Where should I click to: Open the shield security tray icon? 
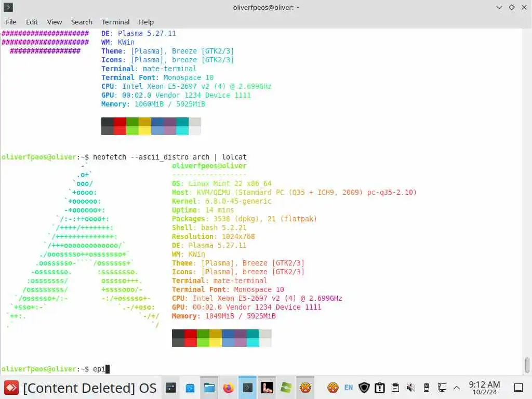coord(364,388)
